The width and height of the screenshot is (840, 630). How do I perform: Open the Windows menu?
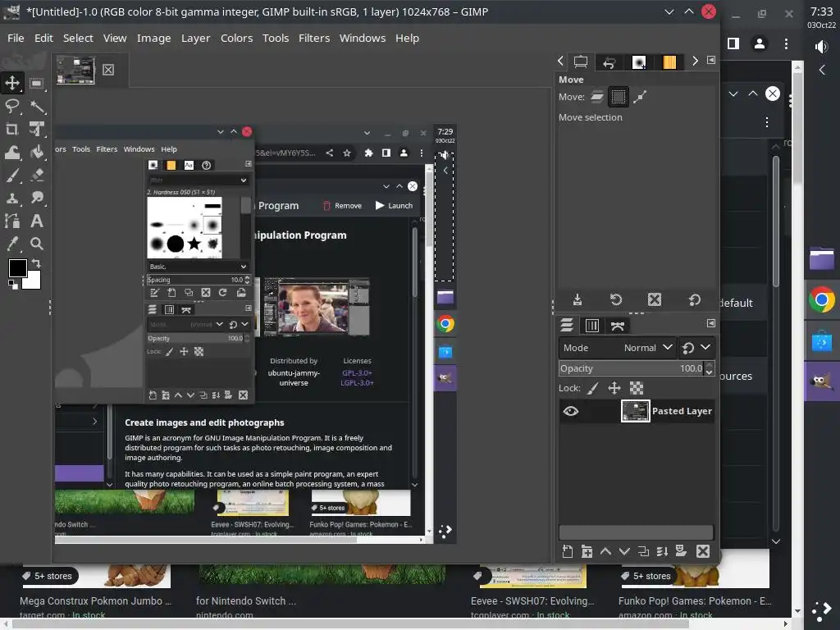362,38
